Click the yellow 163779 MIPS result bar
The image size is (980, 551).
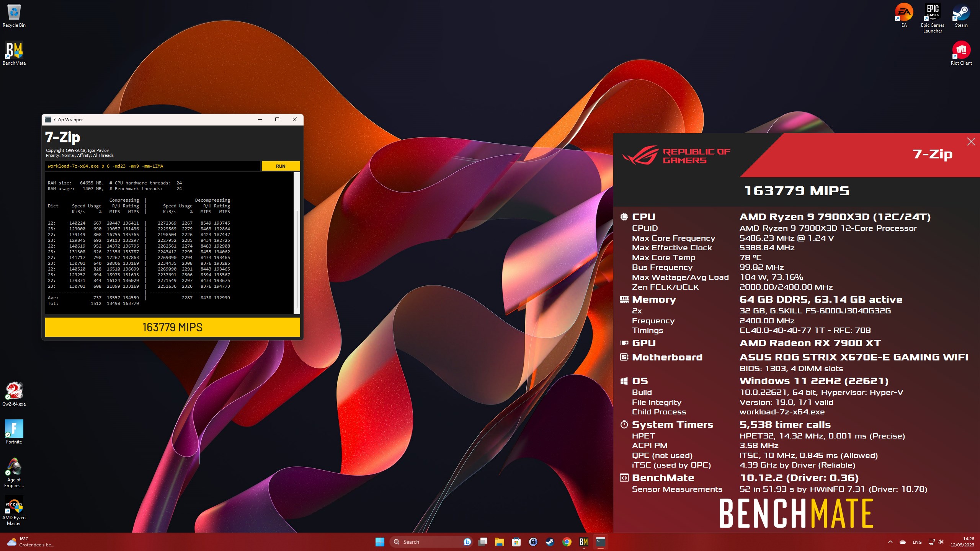tap(172, 327)
